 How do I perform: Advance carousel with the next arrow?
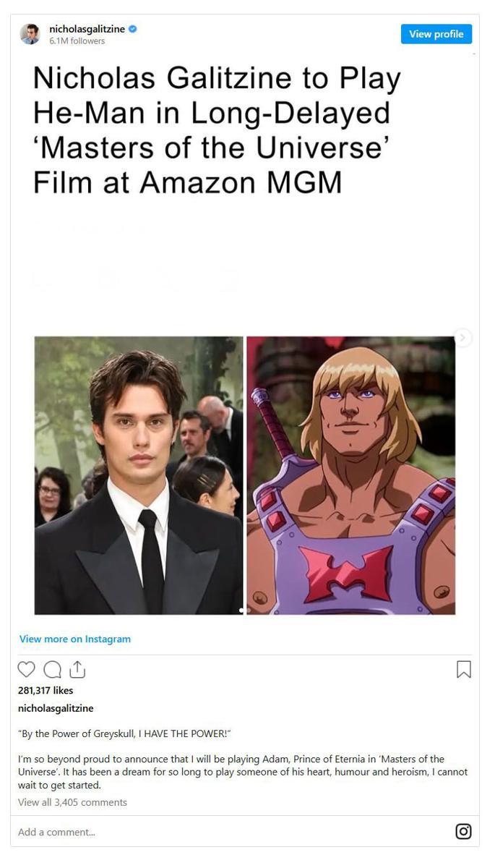[x=463, y=338]
